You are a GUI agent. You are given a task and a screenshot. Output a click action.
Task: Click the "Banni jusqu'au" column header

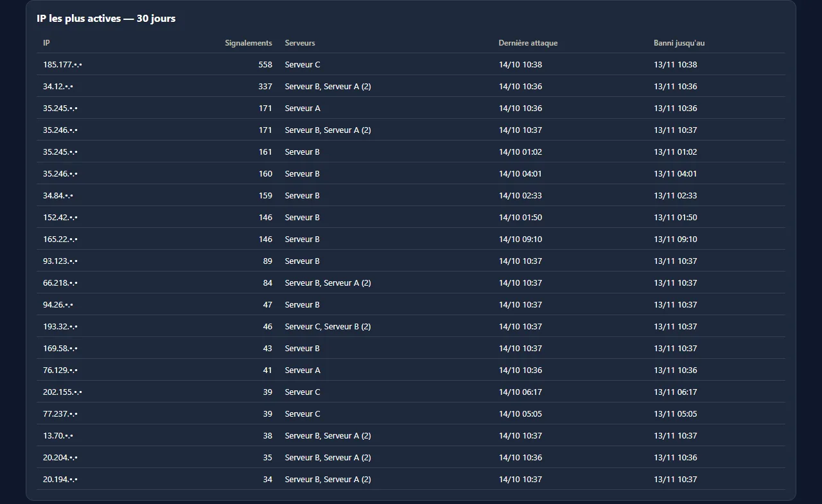[679, 43]
